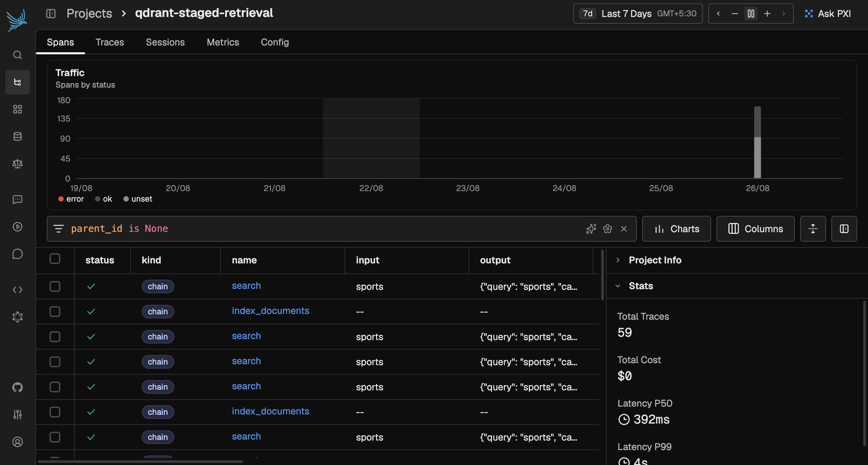Viewport: 868px width, 465px height.
Task: Click the 26/08 traffic bar in chart
Action: click(x=757, y=143)
